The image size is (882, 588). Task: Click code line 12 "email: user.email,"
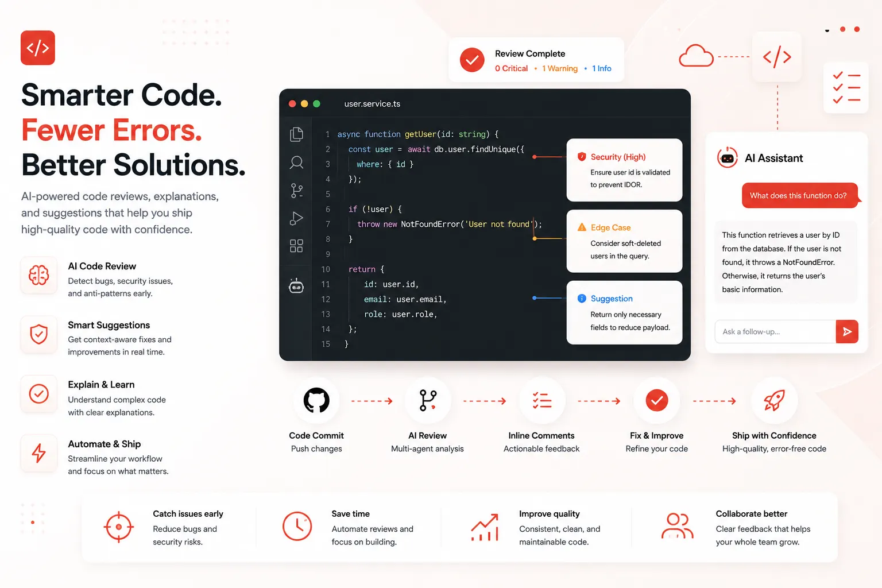point(405,299)
